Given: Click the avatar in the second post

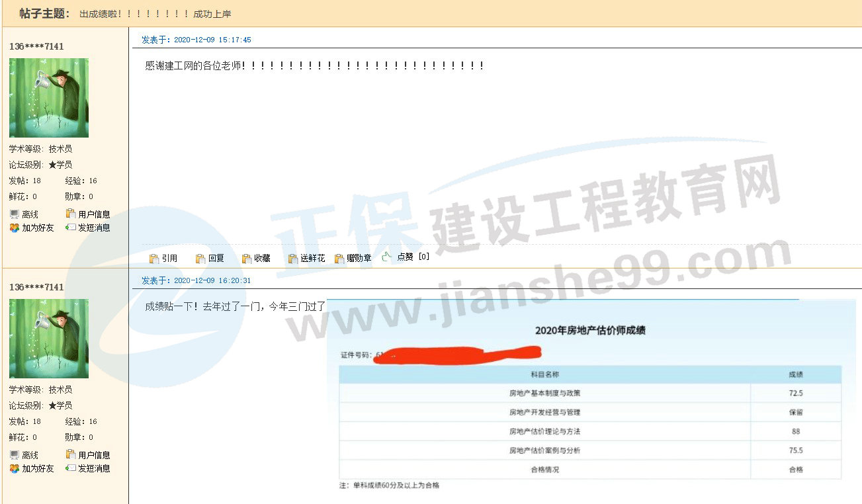Looking at the screenshot, I should 48,339.
